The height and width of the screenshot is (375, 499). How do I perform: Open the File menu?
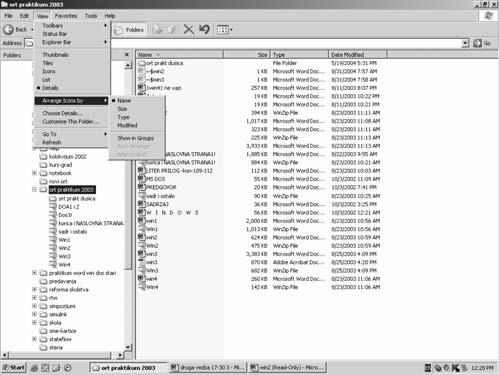8,16
